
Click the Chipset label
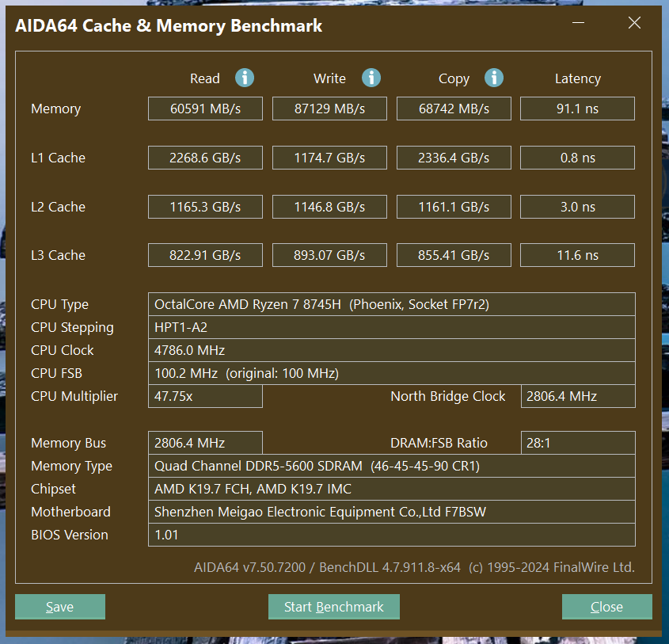53,489
